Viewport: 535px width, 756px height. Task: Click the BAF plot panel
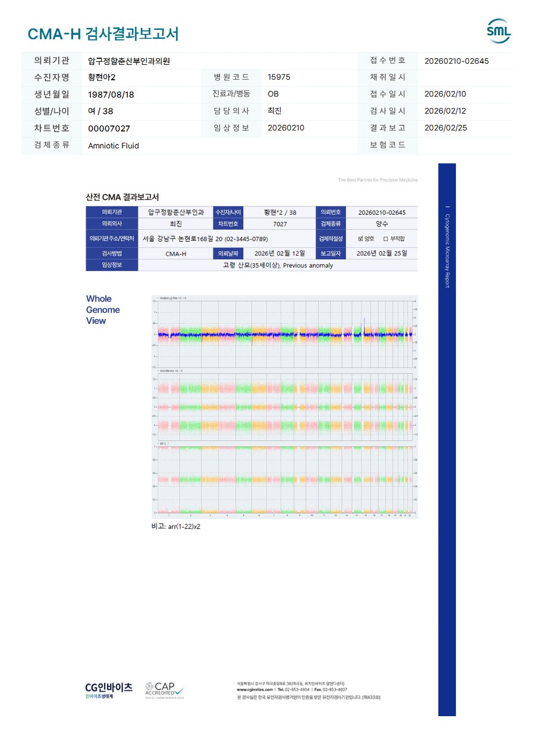pyautogui.click(x=284, y=479)
